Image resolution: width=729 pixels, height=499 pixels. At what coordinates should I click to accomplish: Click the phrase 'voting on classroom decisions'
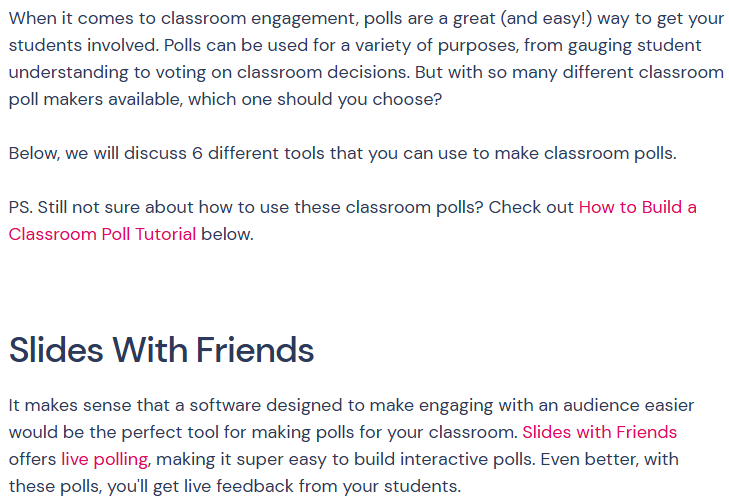[283, 73]
